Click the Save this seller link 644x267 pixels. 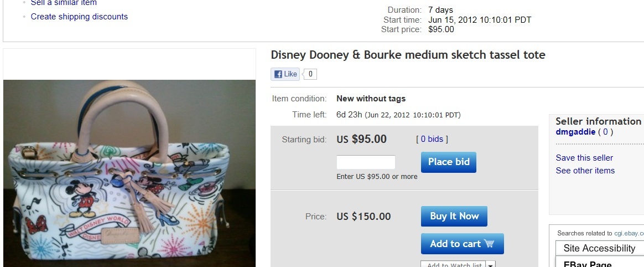(x=584, y=158)
